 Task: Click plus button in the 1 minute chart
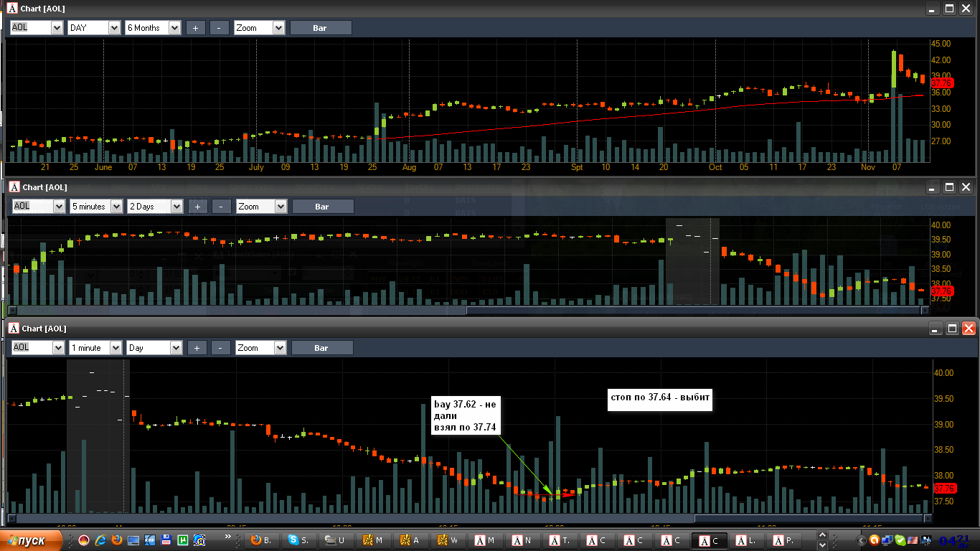point(197,347)
